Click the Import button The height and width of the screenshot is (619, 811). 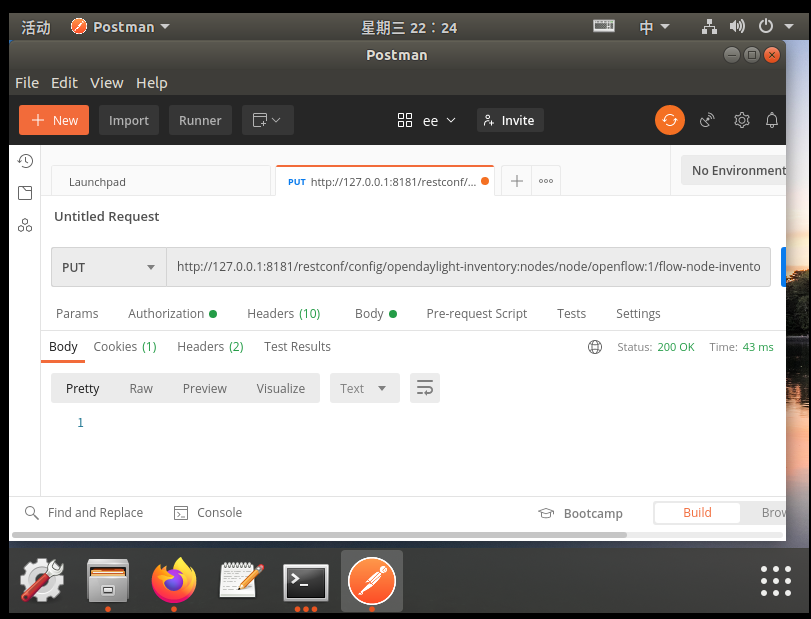(128, 120)
